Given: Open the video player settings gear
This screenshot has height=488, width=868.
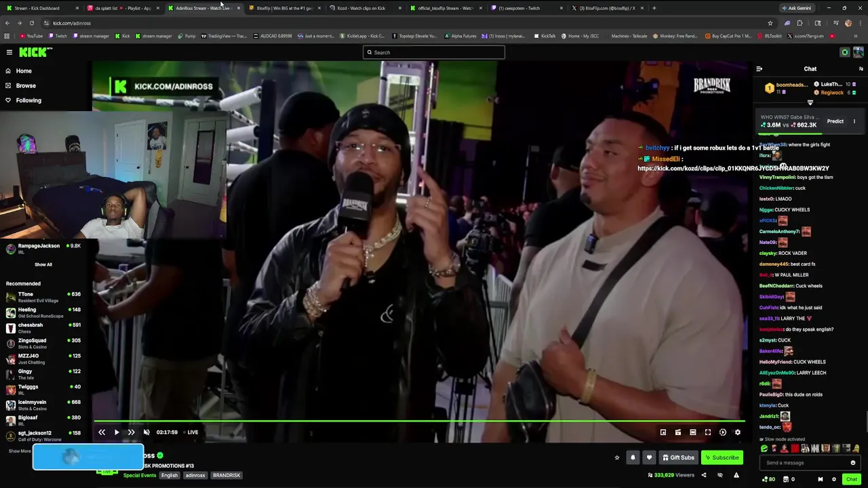Looking at the screenshot, I should pyautogui.click(x=738, y=432).
